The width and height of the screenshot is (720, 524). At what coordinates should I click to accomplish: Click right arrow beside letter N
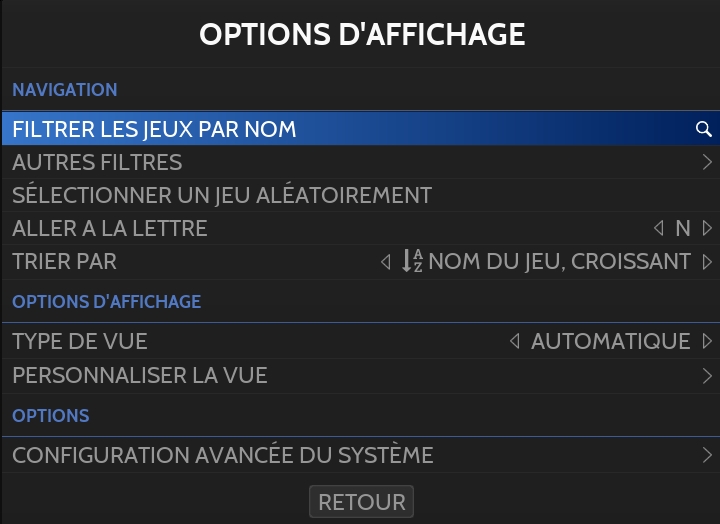point(707,228)
